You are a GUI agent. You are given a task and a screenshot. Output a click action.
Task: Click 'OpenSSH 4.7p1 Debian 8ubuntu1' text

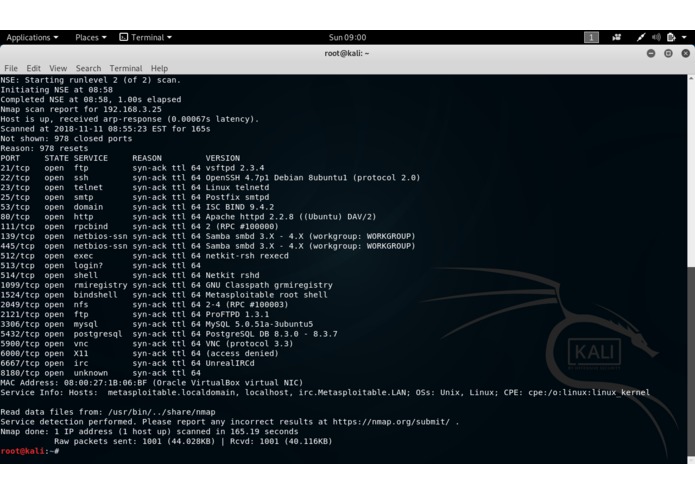pyautogui.click(x=276, y=178)
